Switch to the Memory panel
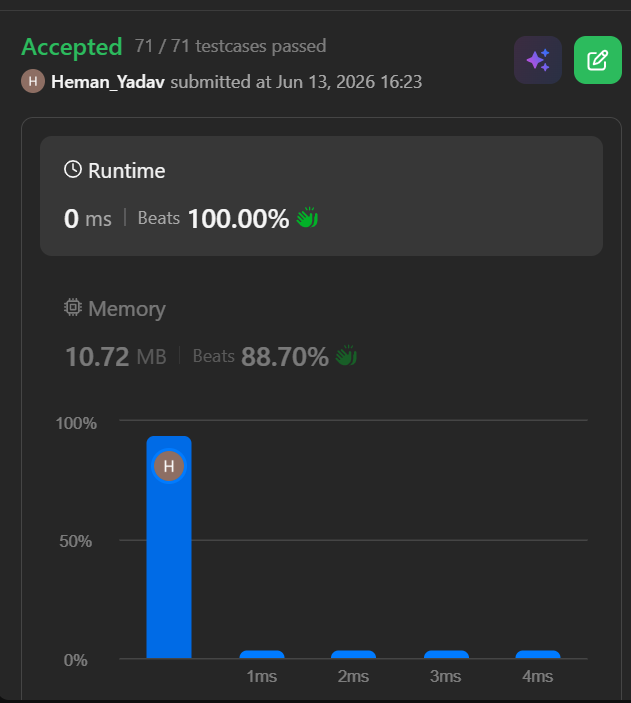Image resolution: width=631 pixels, height=703 pixels. (321, 333)
